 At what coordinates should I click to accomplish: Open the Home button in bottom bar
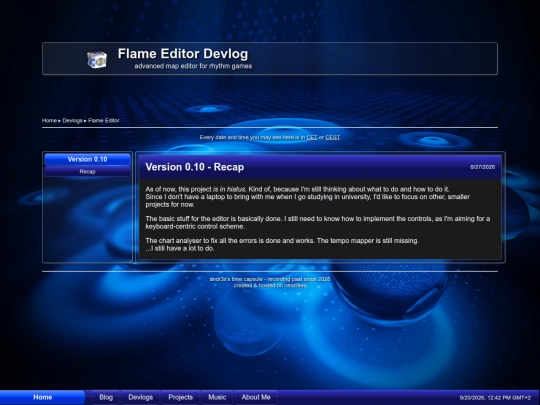click(x=42, y=397)
